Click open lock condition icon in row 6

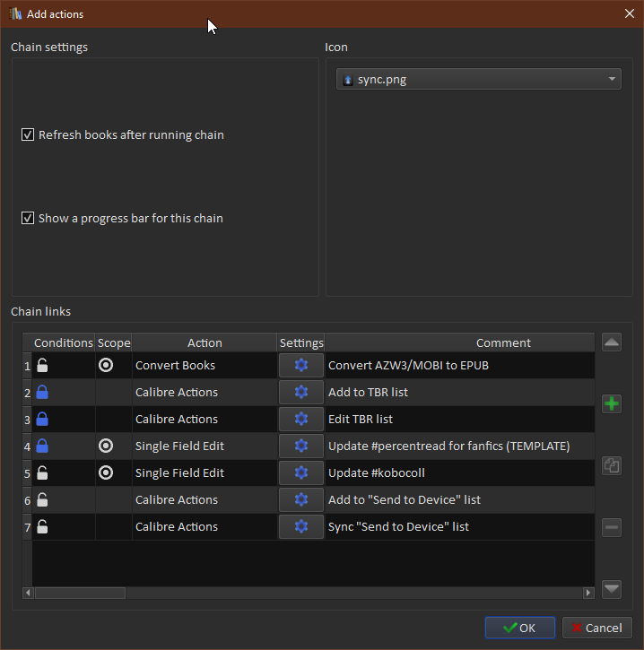pyautogui.click(x=42, y=499)
